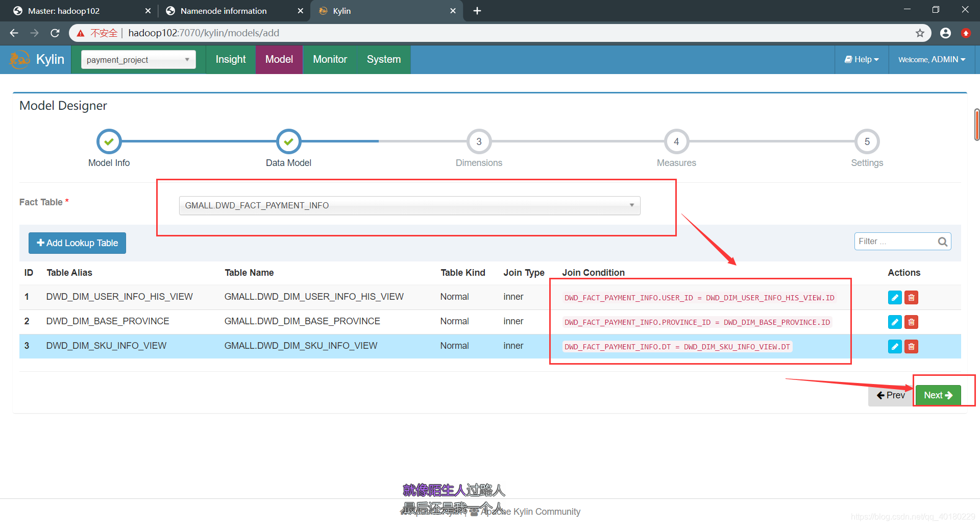Click the not-secure warning icon
Viewport: 980px width, 526px height.
point(81,33)
